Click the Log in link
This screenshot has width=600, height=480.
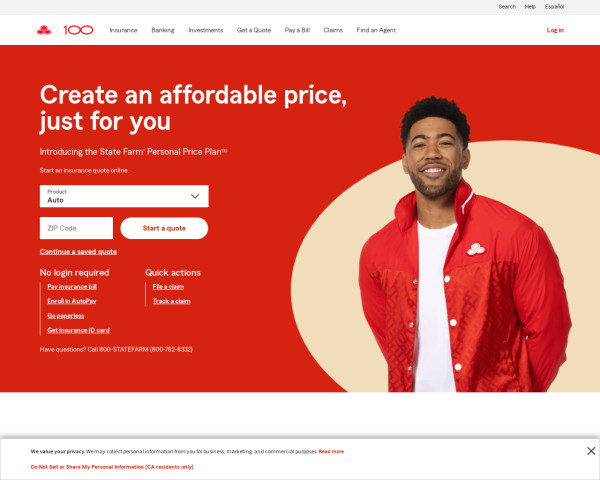pyautogui.click(x=555, y=30)
